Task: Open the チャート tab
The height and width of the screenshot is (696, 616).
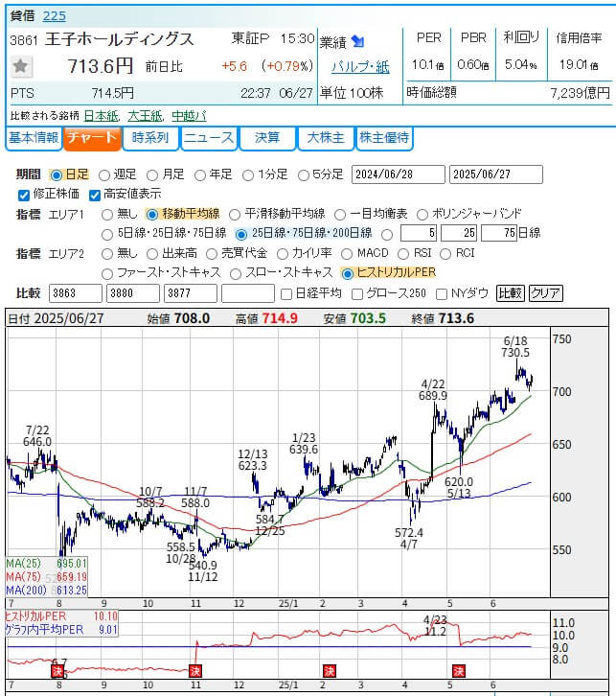Action: tap(92, 138)
